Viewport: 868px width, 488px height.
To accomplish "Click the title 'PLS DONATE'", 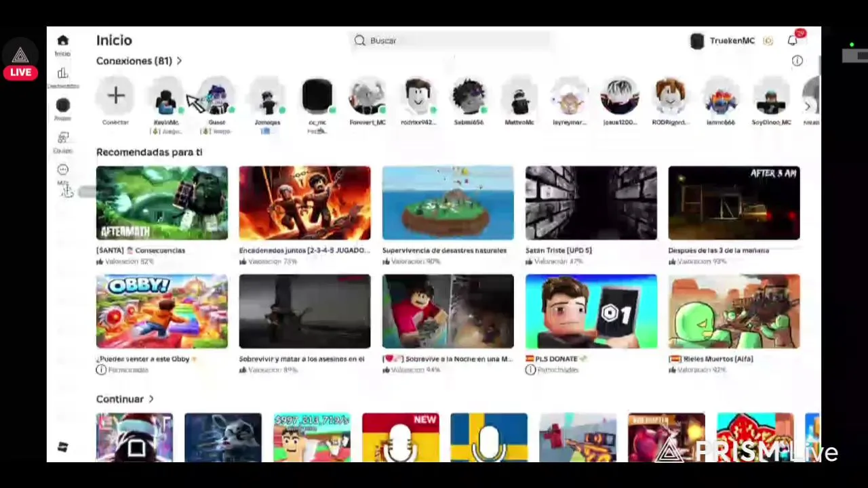I will click(556, 359).
